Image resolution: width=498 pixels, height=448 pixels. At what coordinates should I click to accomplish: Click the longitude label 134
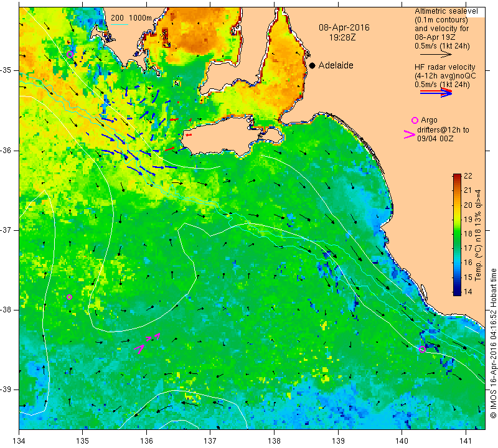pyautogui.click(x=19, y=441)
